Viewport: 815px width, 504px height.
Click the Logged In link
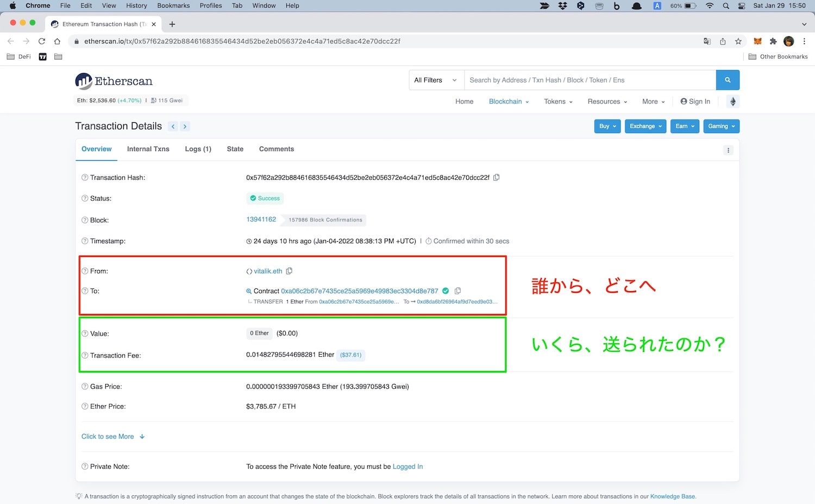[x=407, y=467]
